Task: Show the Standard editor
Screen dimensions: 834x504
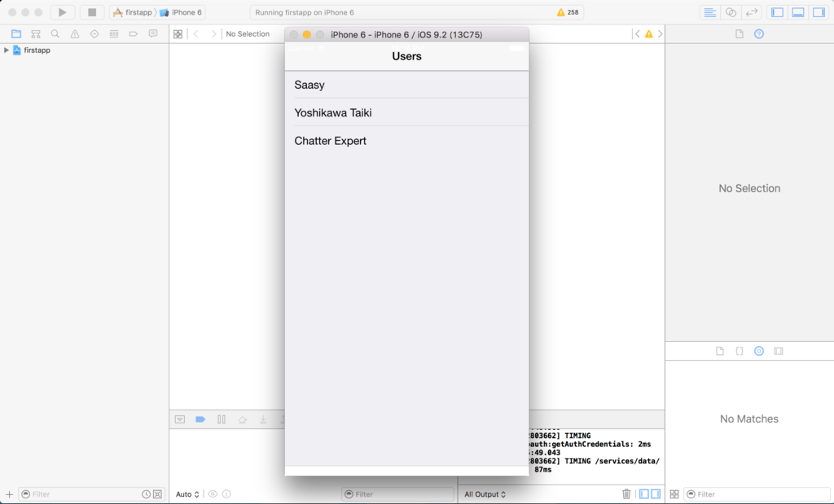Action: click(x=709, y=12)
